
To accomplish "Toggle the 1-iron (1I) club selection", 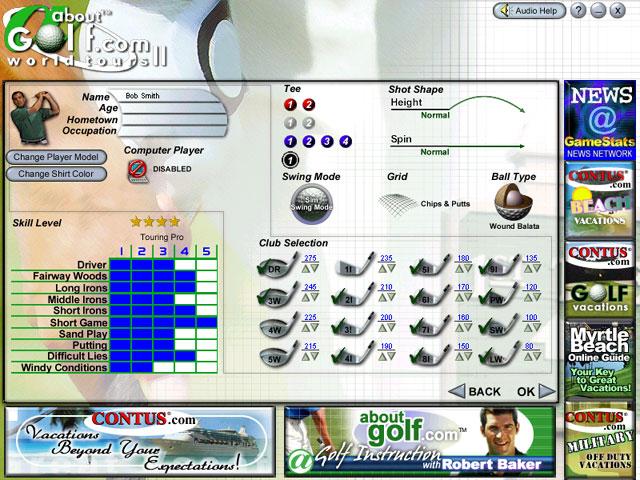I will [x=345, y=267].
